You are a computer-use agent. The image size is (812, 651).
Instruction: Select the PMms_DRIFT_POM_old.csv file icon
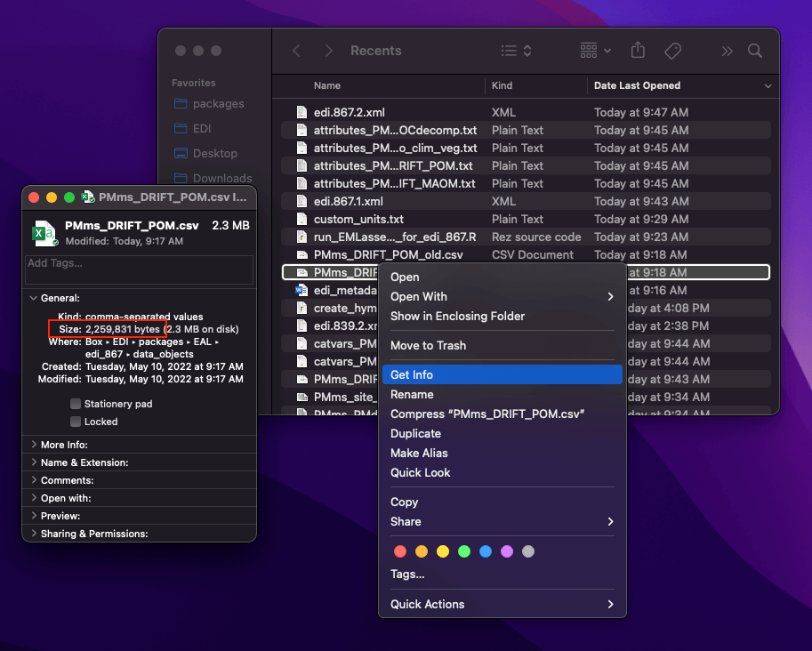coord(301,255)
